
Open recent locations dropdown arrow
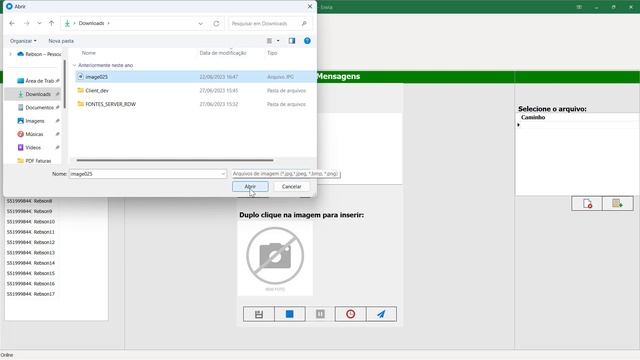[39, 24]
